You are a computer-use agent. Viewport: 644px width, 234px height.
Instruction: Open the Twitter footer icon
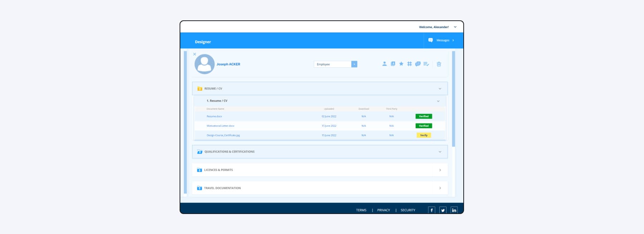coord(443,210)
